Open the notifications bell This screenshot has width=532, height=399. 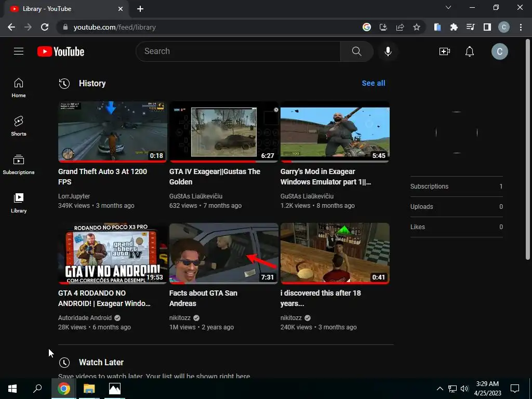coord(470,51)
